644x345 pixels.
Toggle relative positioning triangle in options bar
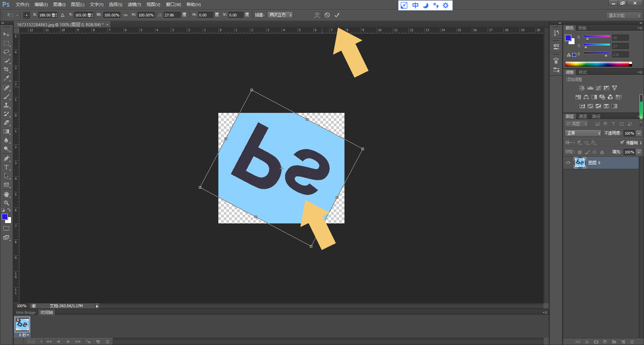pos(63,15)
